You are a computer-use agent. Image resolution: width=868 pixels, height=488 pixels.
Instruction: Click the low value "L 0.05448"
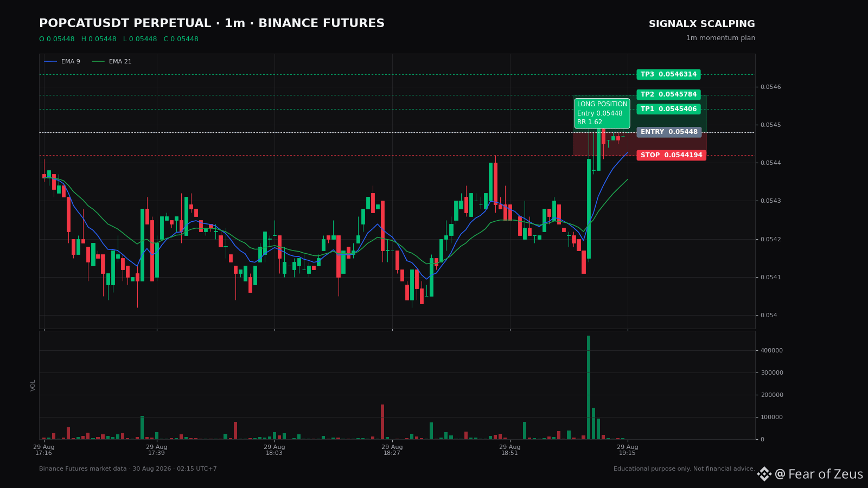pyautogui.click(x=140, y=39)
